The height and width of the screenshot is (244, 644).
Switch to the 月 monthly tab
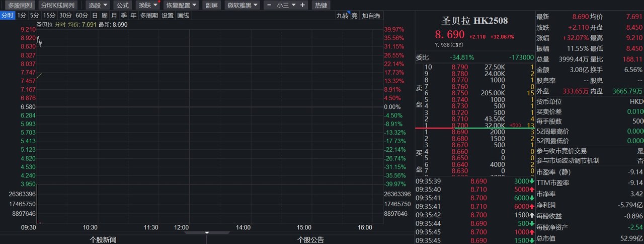pos(114,16)
